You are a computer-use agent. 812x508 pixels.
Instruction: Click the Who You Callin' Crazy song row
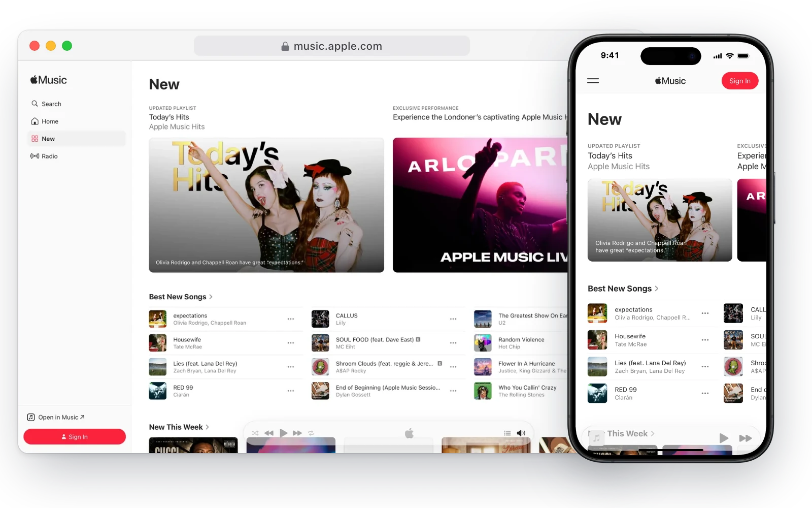pyautogui.click(x=520, y=391)
